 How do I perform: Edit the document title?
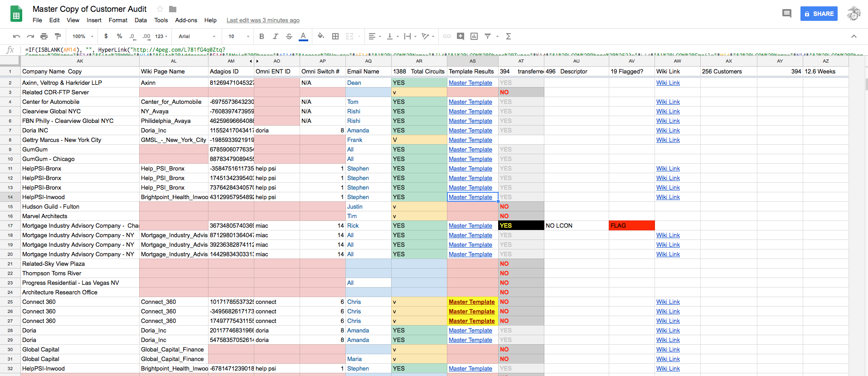[89, 9]
